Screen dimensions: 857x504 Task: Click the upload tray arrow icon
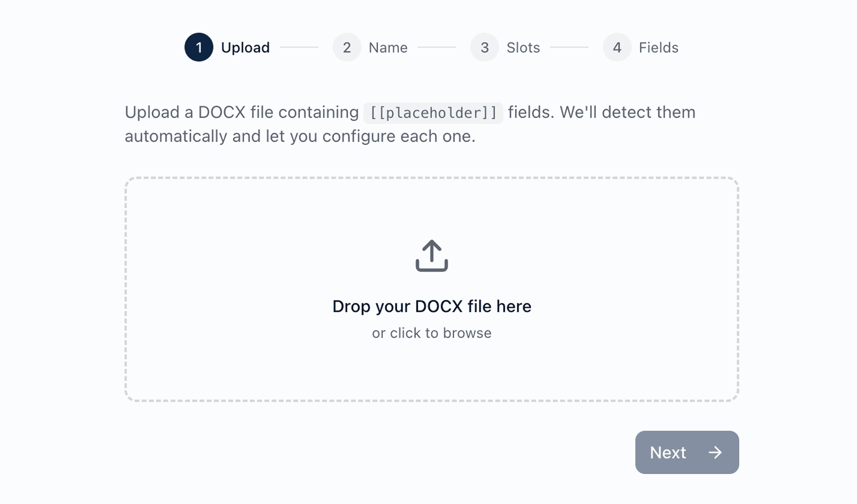tap(432, 256)
